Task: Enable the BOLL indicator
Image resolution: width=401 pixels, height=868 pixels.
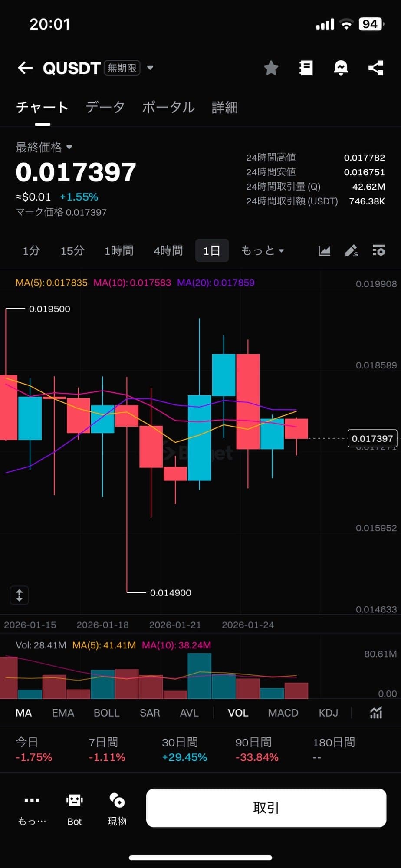Action: pyautogui.click(x=106, y=713)
